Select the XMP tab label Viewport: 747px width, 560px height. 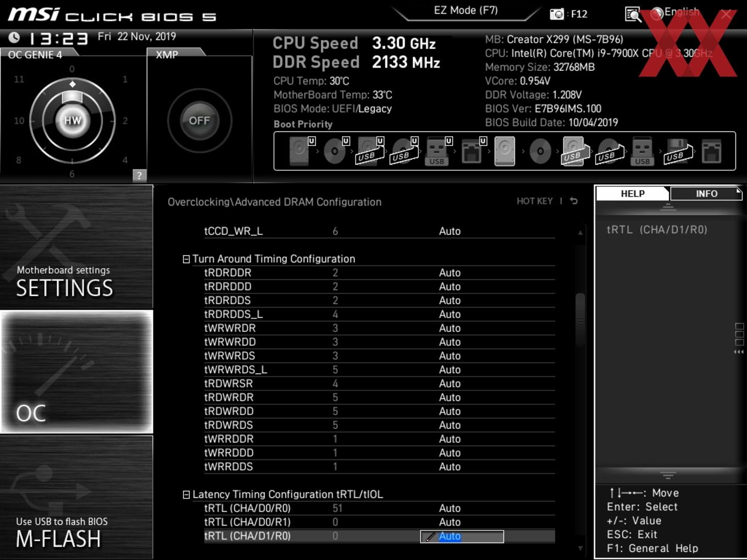coord(167,54)
